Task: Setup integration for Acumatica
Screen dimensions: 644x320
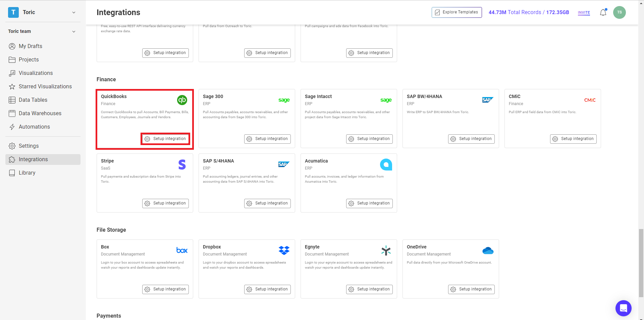Action: point(369,203)
